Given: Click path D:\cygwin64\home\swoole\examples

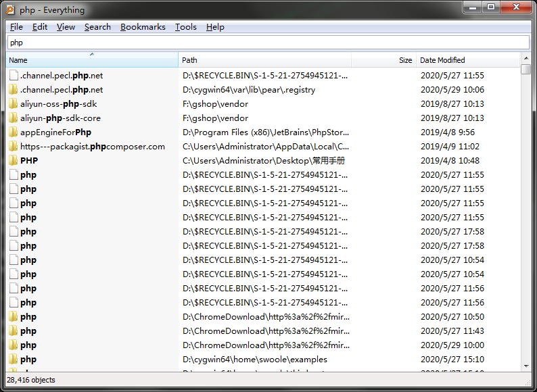Looking at the screenshot, I should point(255,360).
